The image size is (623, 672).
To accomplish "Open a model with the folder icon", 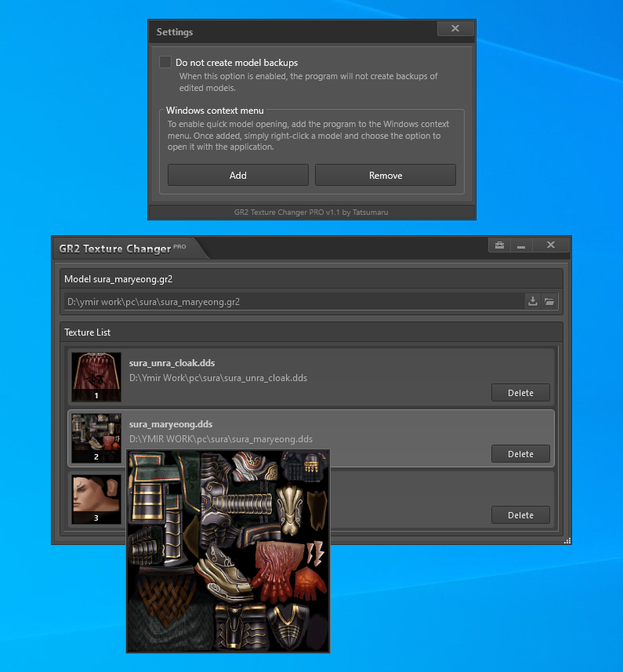I will (x=549, y=301).
